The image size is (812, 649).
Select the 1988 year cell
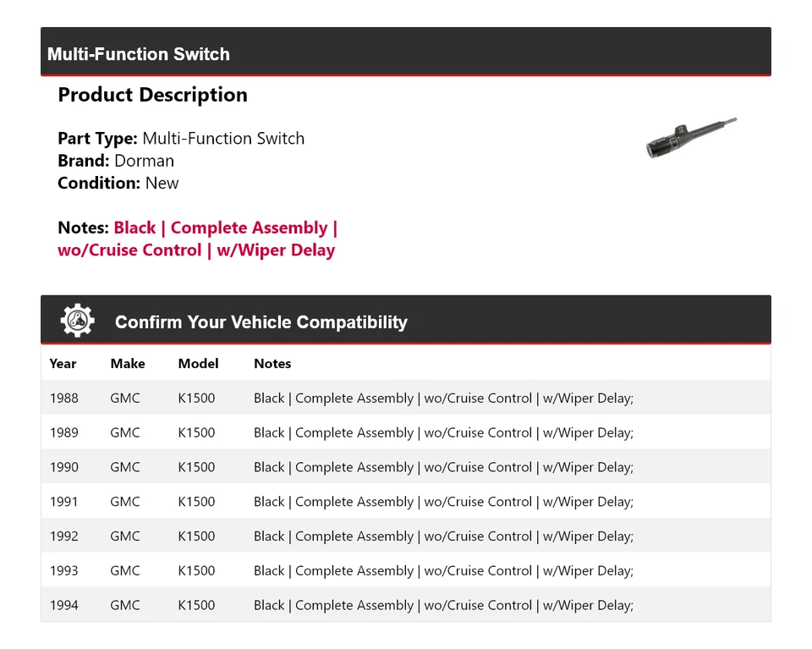coord(63,399)
